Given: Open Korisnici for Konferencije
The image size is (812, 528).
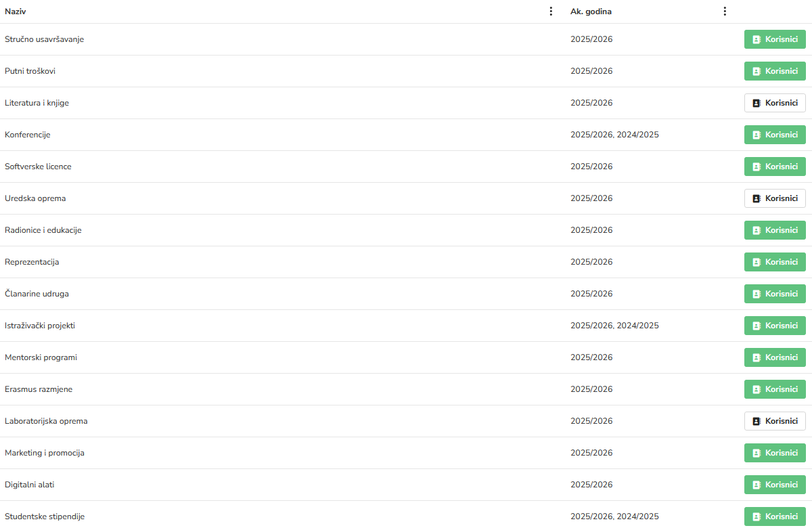Looking at the screenshot, I should (775, 135).
